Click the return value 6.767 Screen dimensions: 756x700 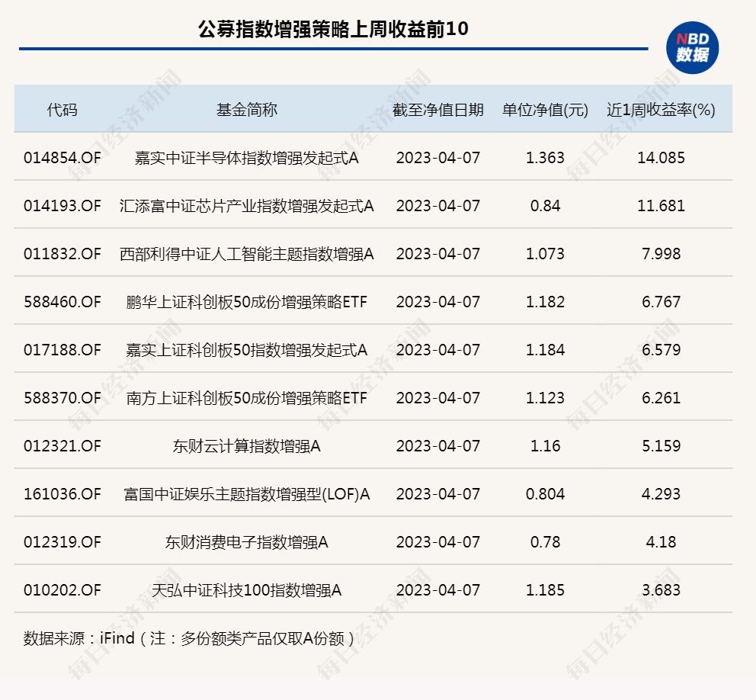click(661, 302)
